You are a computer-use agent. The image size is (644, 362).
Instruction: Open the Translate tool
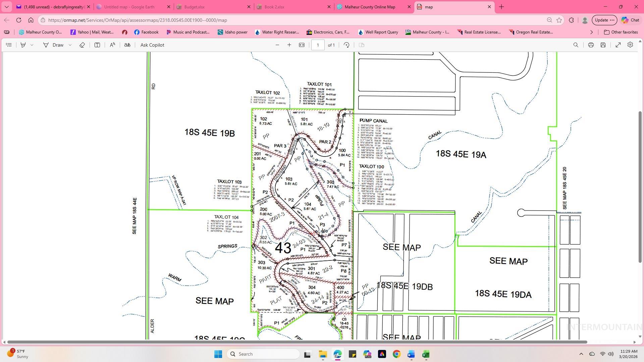(x=127, y=45)
